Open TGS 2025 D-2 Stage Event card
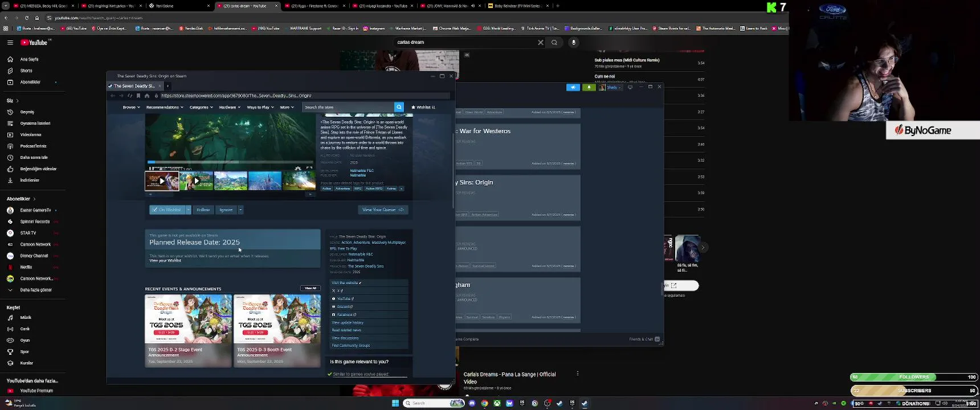Viewport: 980px width, 410px height. coord(188,331)
